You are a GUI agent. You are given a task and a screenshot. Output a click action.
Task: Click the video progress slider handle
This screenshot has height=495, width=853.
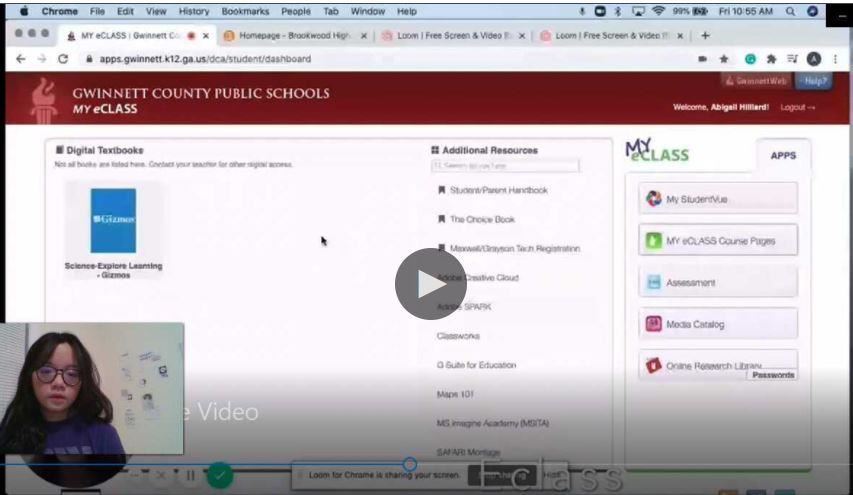click(410, 464)
